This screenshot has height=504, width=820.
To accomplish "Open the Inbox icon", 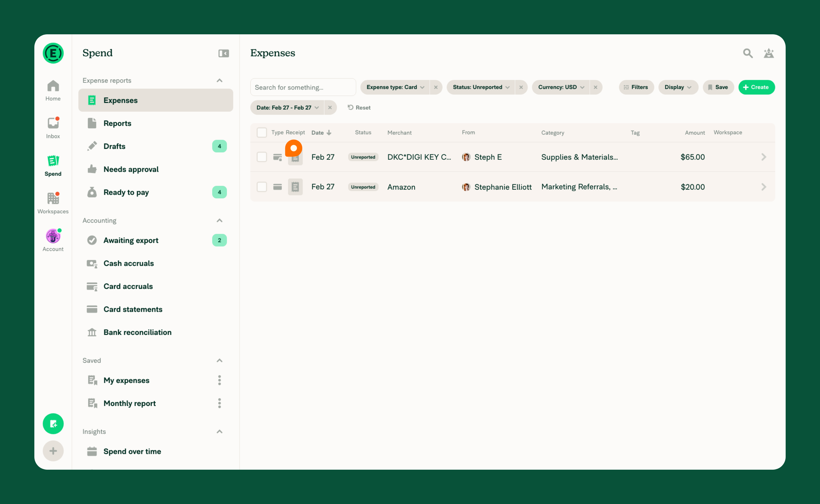I will pos(53,128).
